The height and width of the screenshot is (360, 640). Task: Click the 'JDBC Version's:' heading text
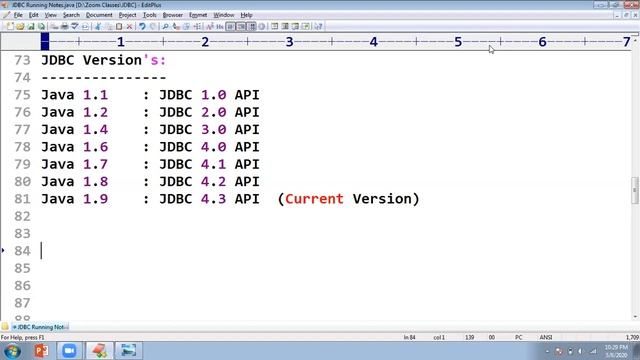[x=104, y=60]
